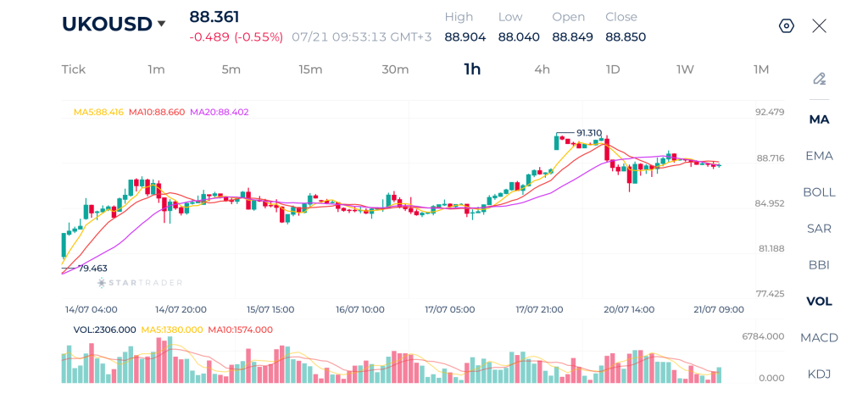
Task: Click the MA10:88.660 legend label
Action: click(157, 112)
